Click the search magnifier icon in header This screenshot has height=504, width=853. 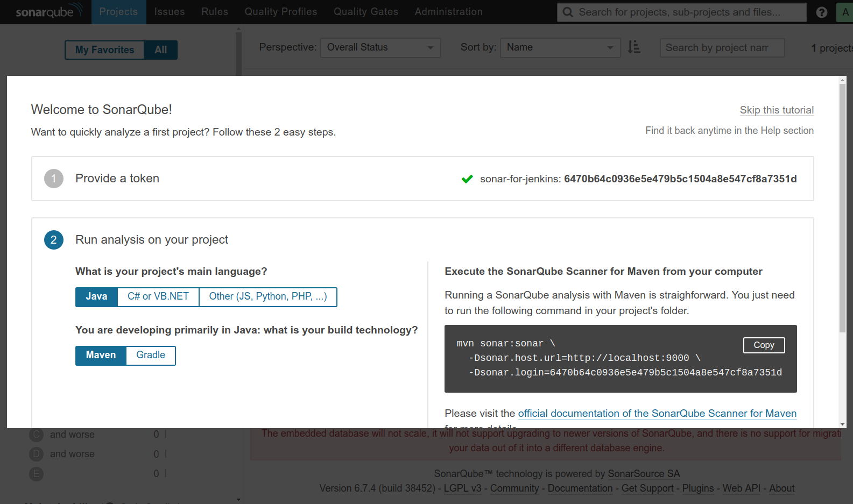[568, 12]
